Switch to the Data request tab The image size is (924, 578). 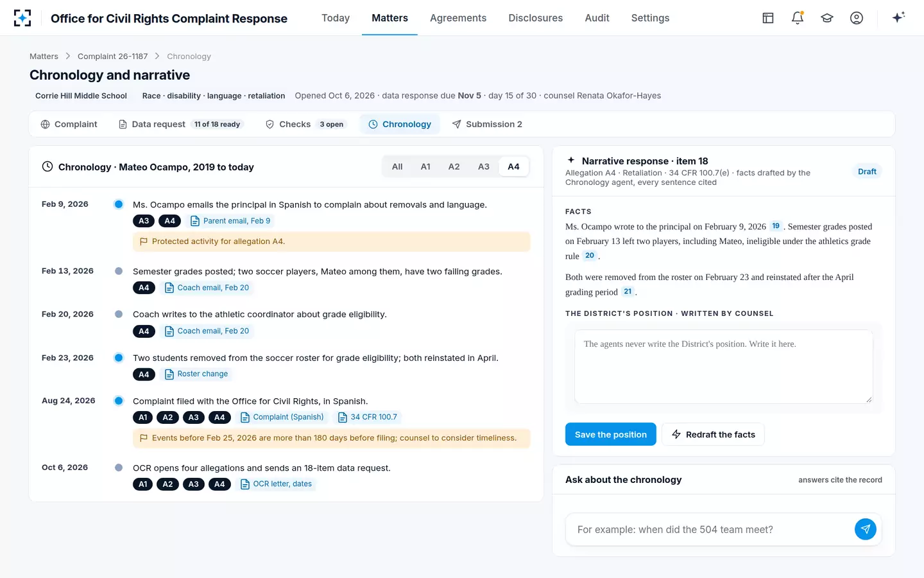point(180,125)
